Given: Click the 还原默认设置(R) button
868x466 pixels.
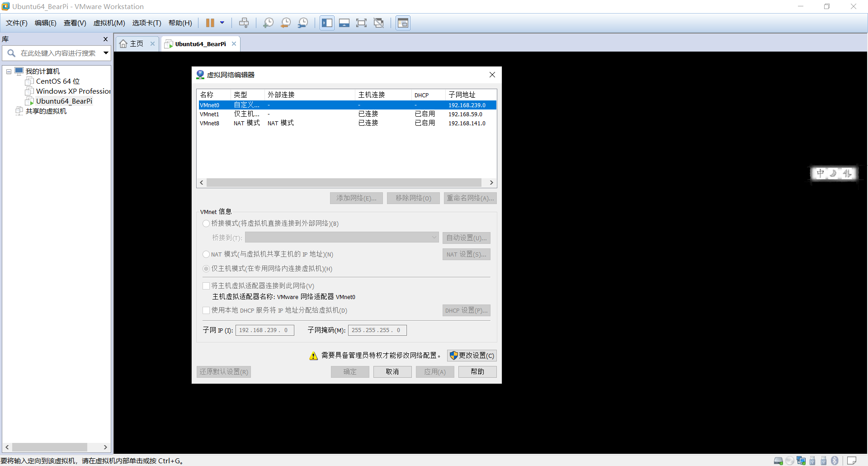Looking at the screenshot, I should coord(224,372).
